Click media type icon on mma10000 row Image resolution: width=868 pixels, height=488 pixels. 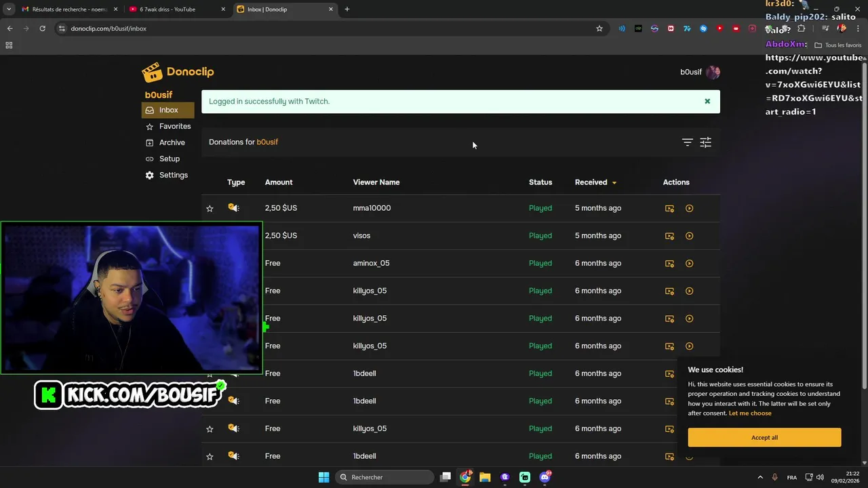[x=233, y=208]
